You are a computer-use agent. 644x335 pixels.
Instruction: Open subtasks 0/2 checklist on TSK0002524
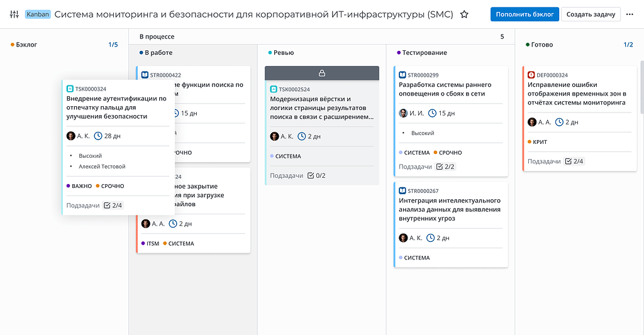click(x=317, y=175)
